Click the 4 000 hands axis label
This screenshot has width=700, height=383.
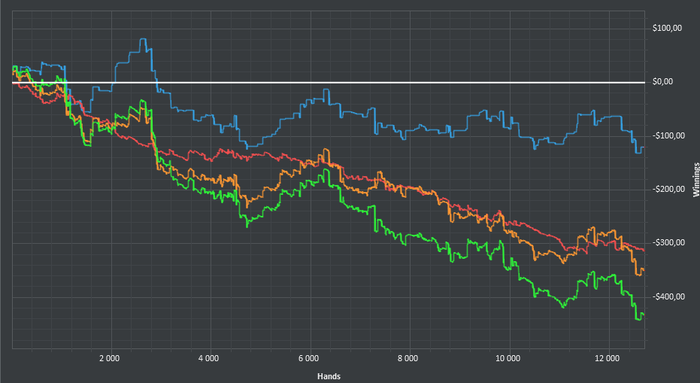(x=209, y=358)
